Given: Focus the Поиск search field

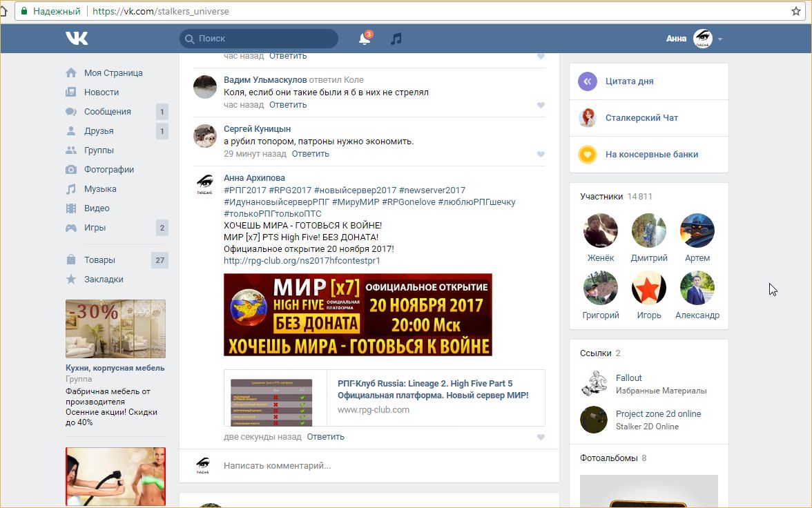Looking at the screenshot, I should coord(259,39).
